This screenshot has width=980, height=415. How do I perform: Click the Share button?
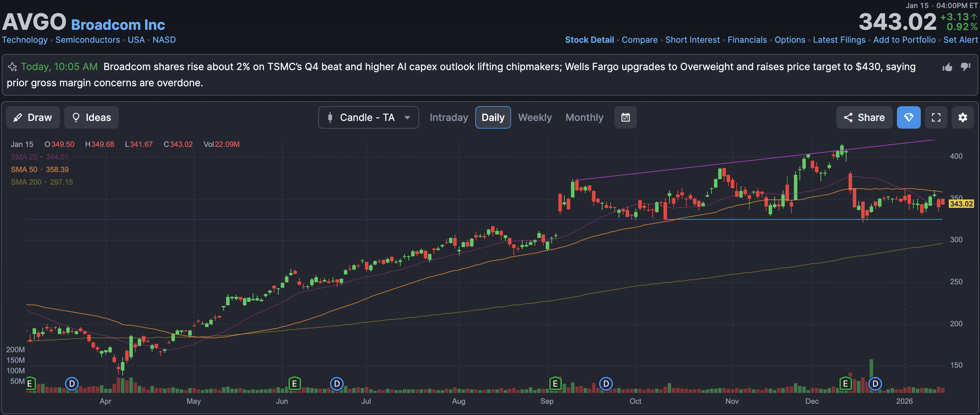[864, 117]
